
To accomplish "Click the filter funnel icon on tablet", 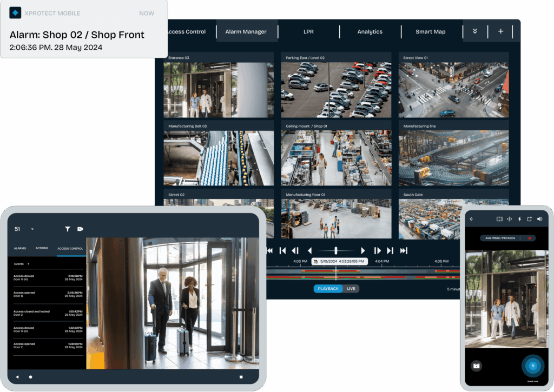I will [x=68, y=229].
